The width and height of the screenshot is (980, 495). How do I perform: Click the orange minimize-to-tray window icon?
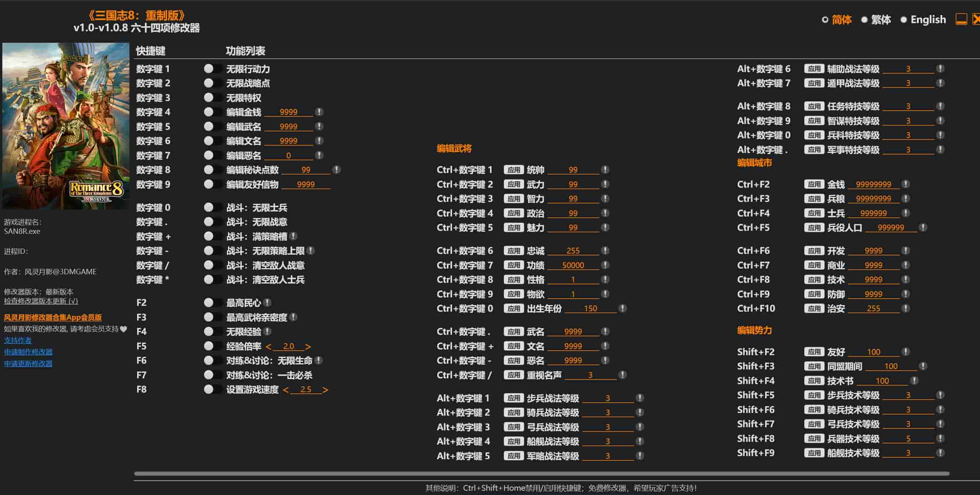pyautogui.click(x=961, y=19)
